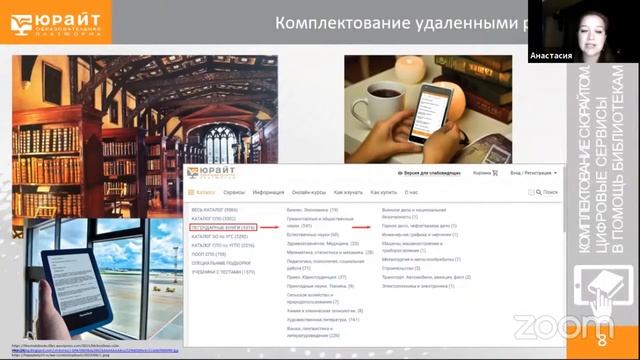Select ВЕСЬ КАТАЛОГ in the catalog list
Viewport: 640px width, 360px height.
214,210
